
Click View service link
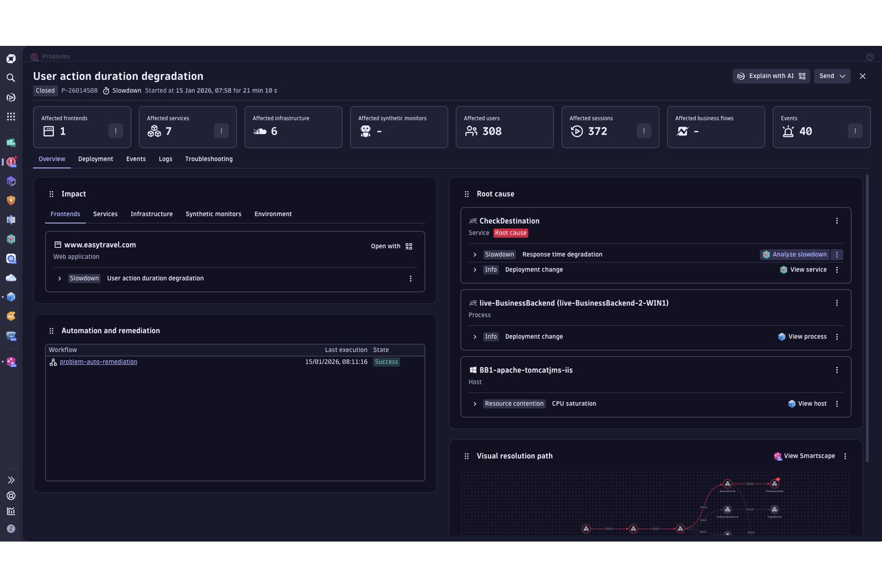point(803,270)
